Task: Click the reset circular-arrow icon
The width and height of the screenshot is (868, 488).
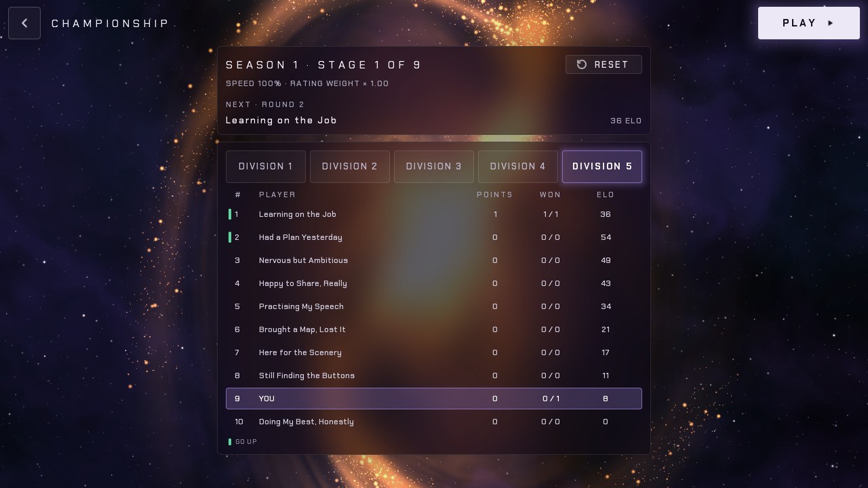Action: pos(582,64)
